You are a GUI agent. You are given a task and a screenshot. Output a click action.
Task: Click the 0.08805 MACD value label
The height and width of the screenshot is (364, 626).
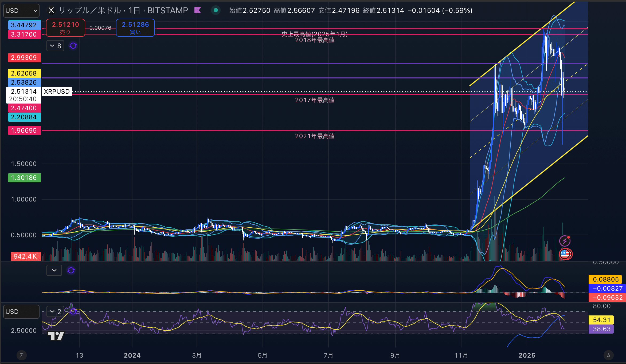pyautogui.click(x=605, y=279)
